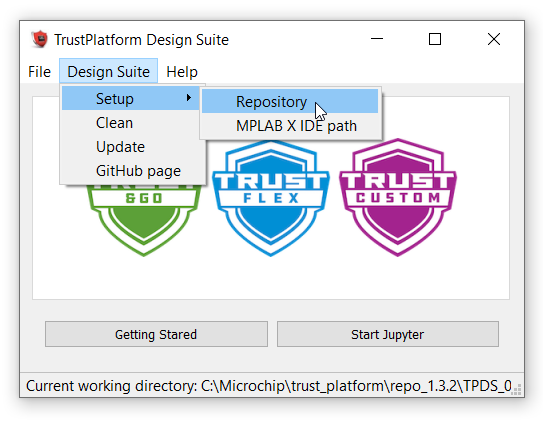Select Setup in the Design Suite menu
This screenshot has width=543, height=423.
pyautogui.click(x=130, y=99)
